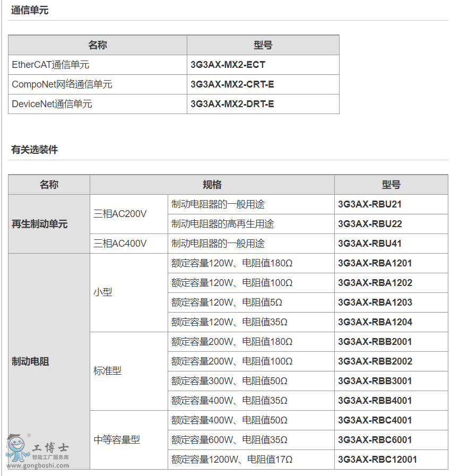Click the 额定容量120W、电阻值5Ω cell
The image size is (451, 476).
tap(251, 302)
